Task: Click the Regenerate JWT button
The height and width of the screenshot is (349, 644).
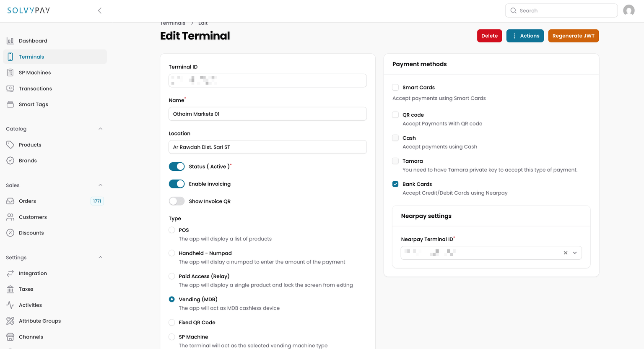Action: click(573, 36)
